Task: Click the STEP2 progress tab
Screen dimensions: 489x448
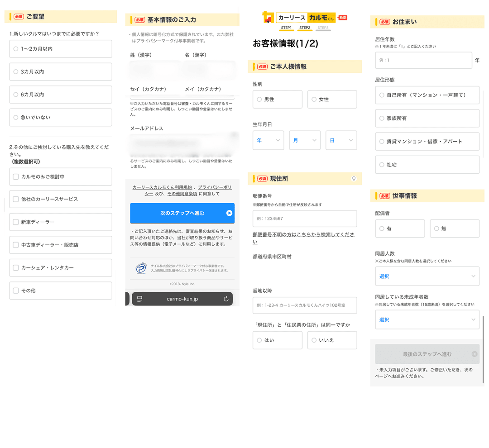Action: pyautogui.click(x=305, y=28)
